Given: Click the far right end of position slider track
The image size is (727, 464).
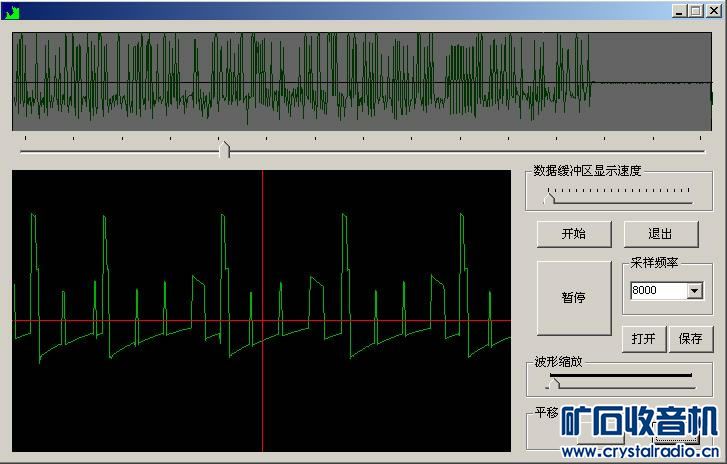Looking at the screenshot, I should [x=701, y=151].
